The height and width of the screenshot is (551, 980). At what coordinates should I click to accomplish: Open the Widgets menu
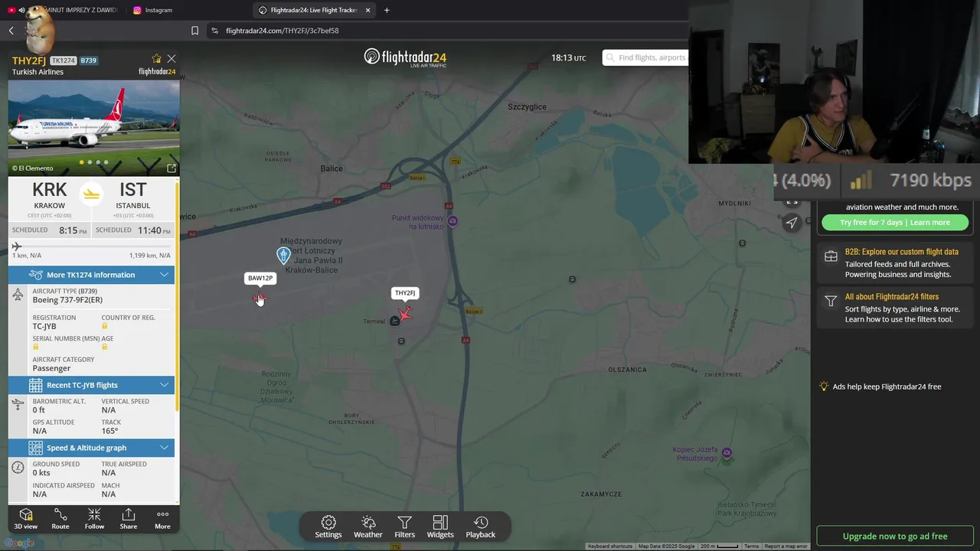click(x=440, y=527)
